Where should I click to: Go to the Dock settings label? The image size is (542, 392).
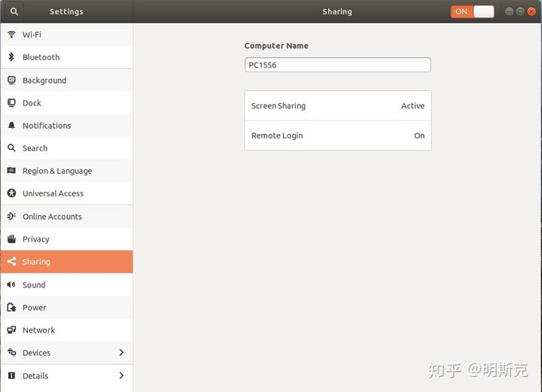(32, 103)
